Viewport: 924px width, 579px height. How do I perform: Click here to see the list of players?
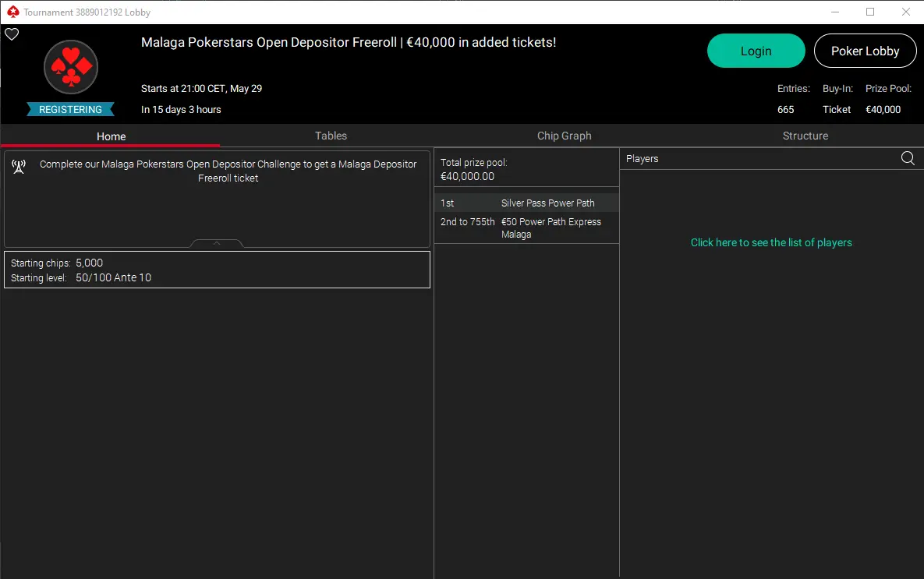pyautogui.click(x=771, y=242)
